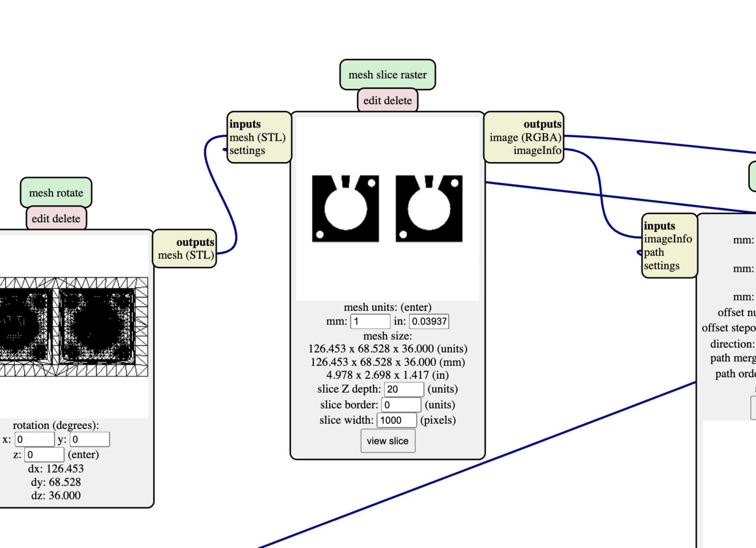Click the inputs settings connector icon
This screenshot has width=756, height=548.
[225, 151]
